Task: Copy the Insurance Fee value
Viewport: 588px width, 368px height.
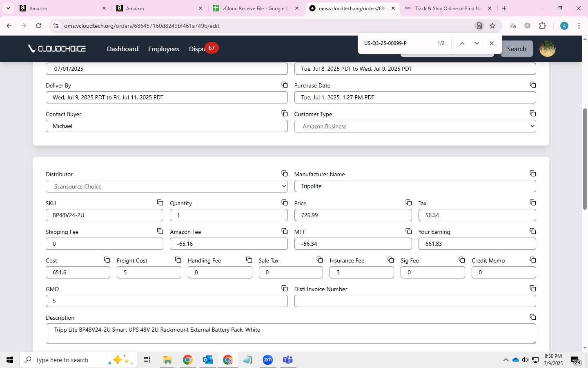Action: (391, 260)
